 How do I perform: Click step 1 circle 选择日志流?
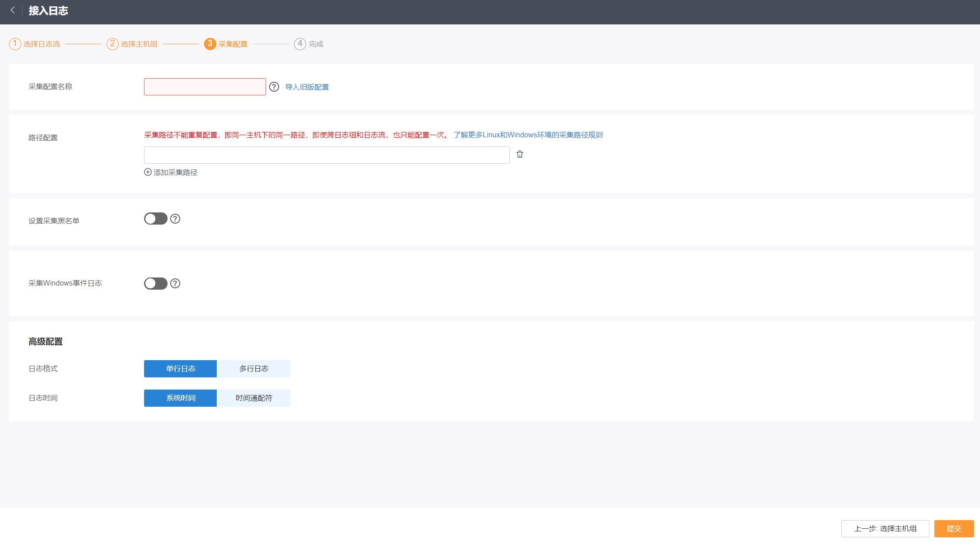tap(15, 44)
